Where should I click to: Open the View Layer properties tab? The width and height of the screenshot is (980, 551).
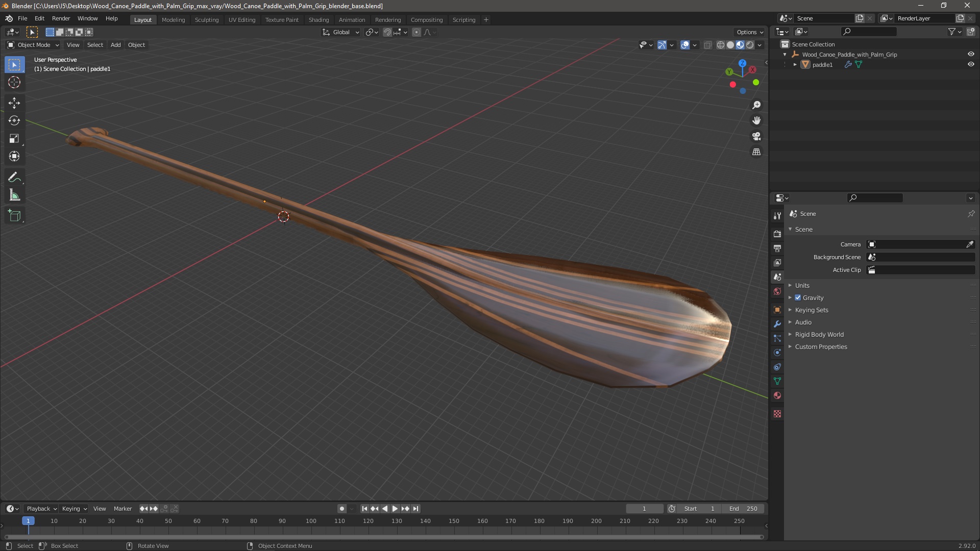[x=777, y=262]
